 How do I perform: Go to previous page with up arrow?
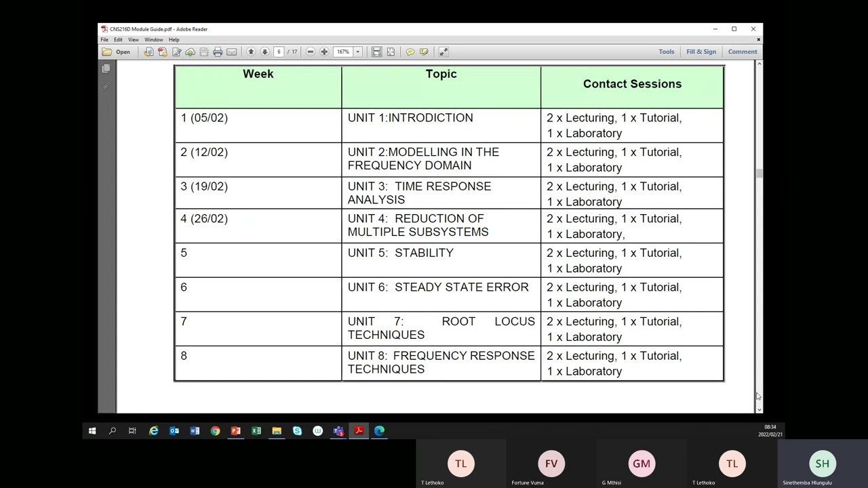point(251,52)
